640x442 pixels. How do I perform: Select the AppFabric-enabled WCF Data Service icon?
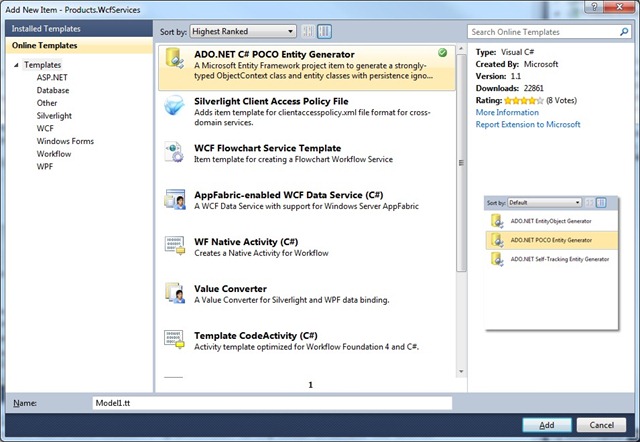coord(175,199)
